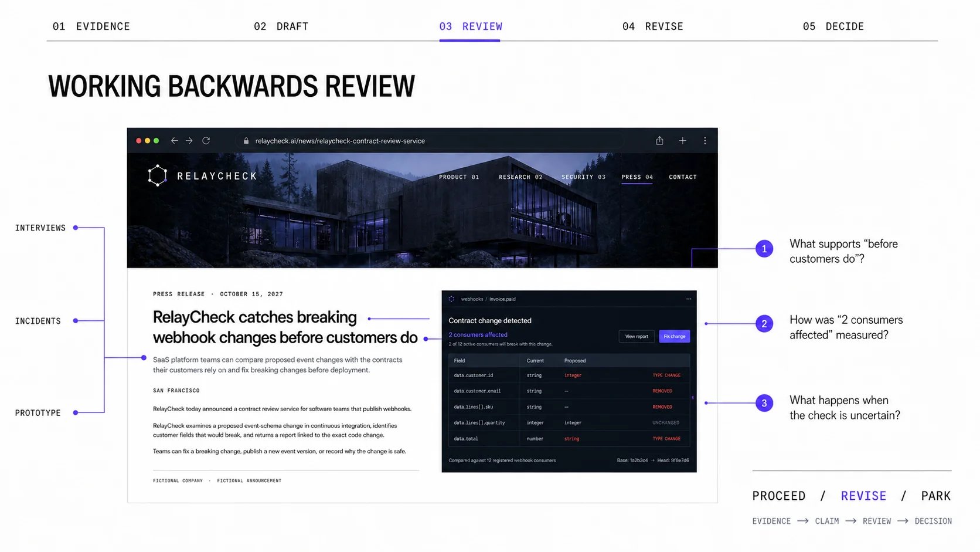Viewport: 980px width, 552px height.
Task: Click the UNCHANGED status label
Action: [666, 423]
